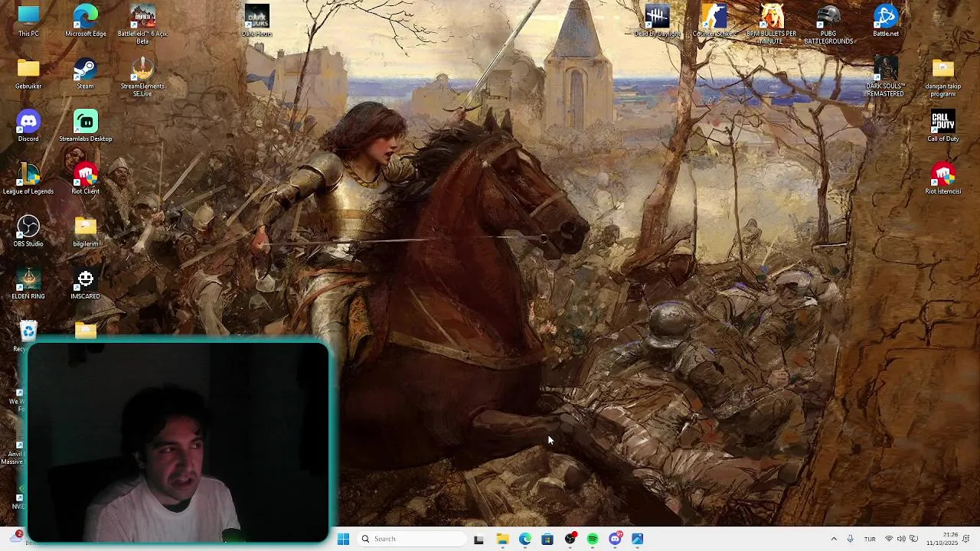Switch to OBS Studio on the taskbar
This screenshot has width=980, height=551.
point(570,539)
